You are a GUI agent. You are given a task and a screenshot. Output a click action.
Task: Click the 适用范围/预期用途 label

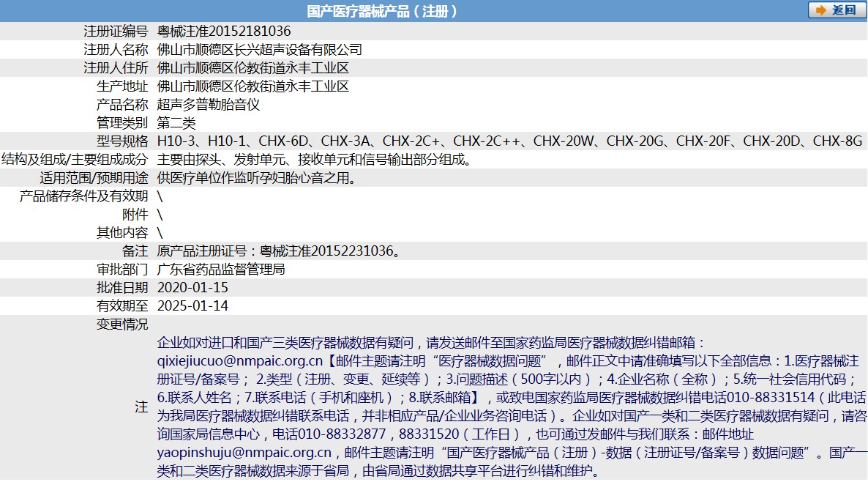coord(94,178)
